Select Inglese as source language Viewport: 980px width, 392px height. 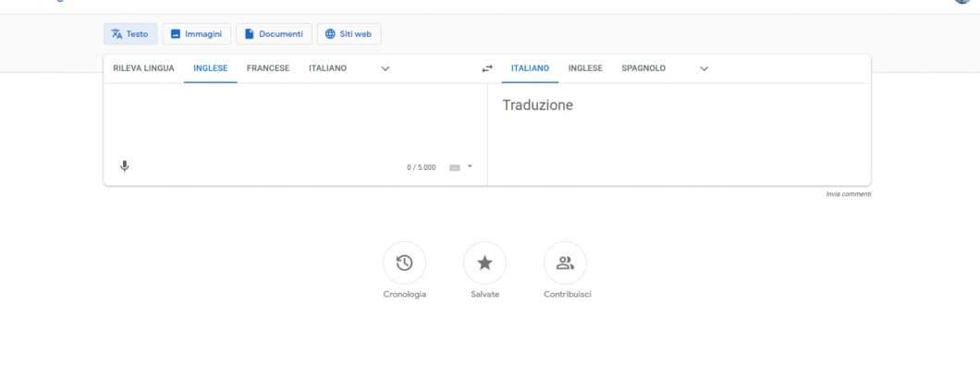tap(211, 68)
